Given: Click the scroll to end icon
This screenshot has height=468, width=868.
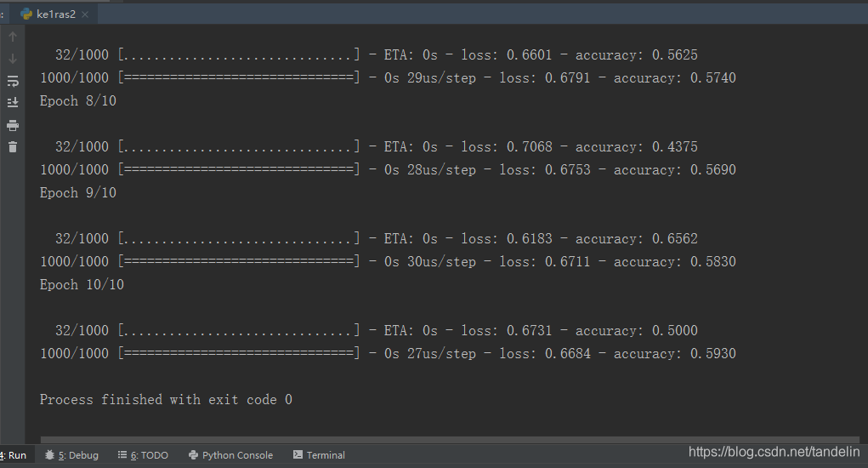Looking at the screenshot, I should (13, 102).
